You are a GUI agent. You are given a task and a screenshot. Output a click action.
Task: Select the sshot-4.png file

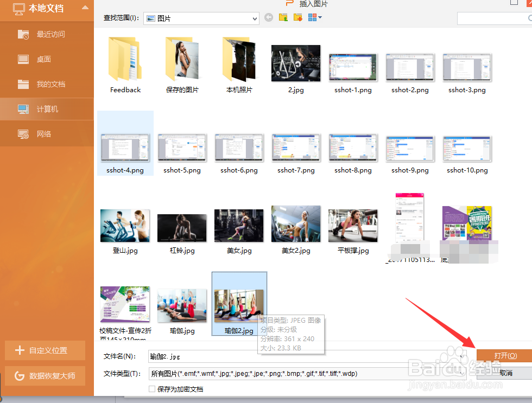click(125, 143)
